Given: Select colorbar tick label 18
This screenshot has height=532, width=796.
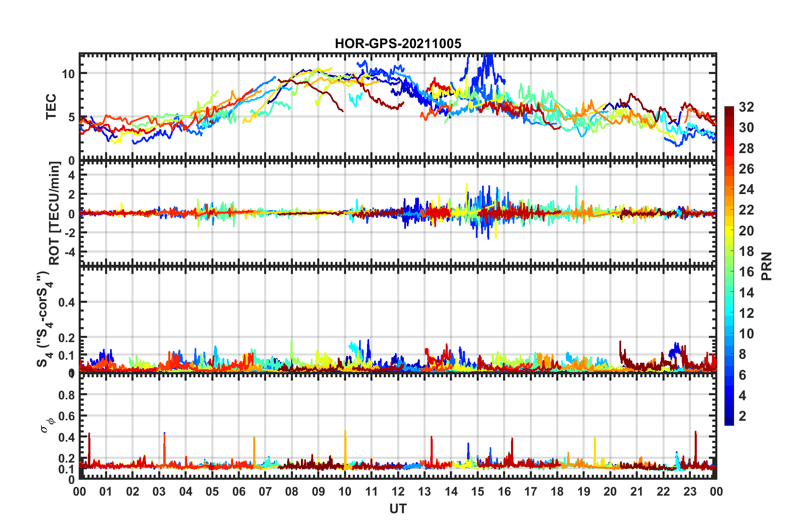Looking at the screenshot, I should click(746, 251).
